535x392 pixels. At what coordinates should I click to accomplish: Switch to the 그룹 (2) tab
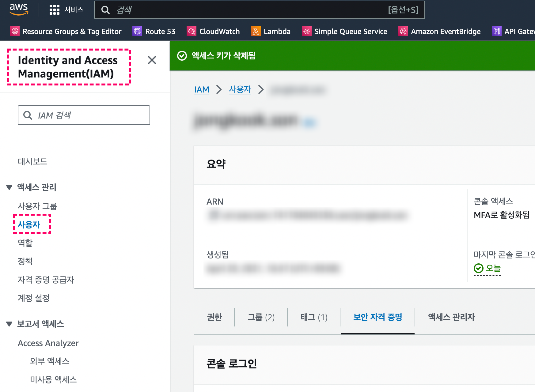click(x=261, y=317)
